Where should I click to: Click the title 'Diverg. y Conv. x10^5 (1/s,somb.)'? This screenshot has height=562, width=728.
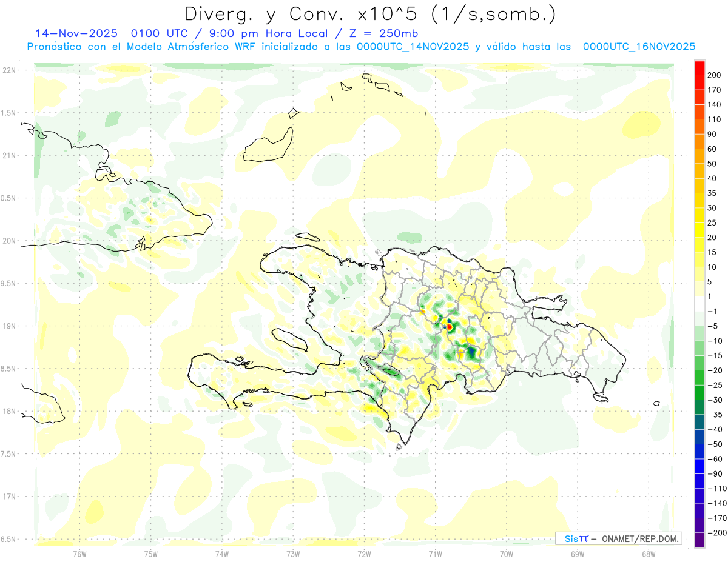coord(370,14)
